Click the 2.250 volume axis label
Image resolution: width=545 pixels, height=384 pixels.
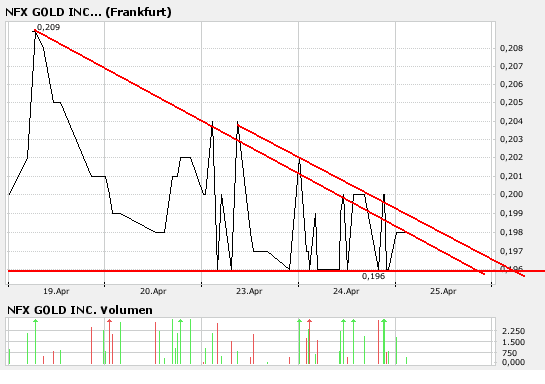513,331
